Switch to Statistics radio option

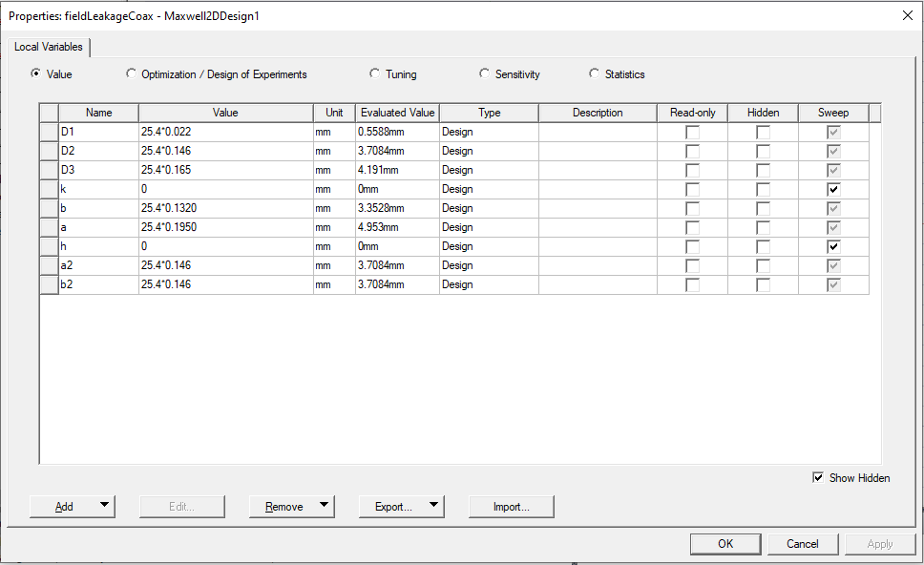coord(595,74)
